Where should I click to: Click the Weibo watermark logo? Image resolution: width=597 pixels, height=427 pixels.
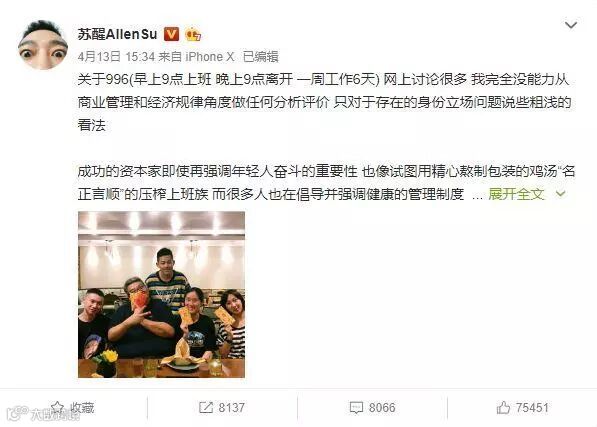(x=43, y=414)
